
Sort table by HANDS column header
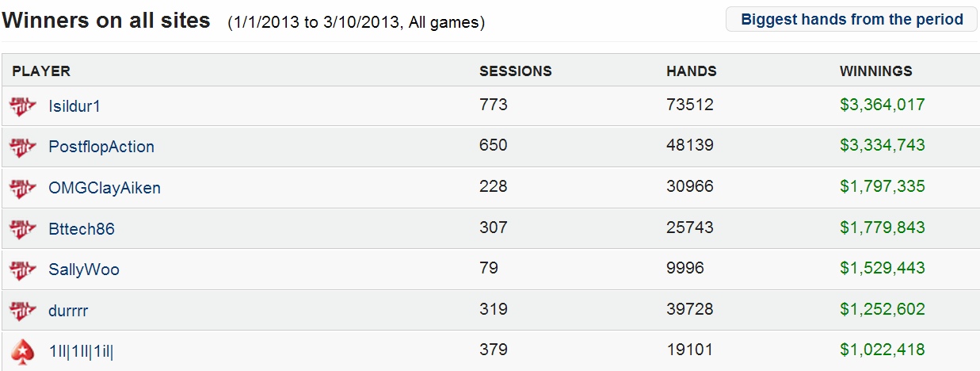coord(692,71)
